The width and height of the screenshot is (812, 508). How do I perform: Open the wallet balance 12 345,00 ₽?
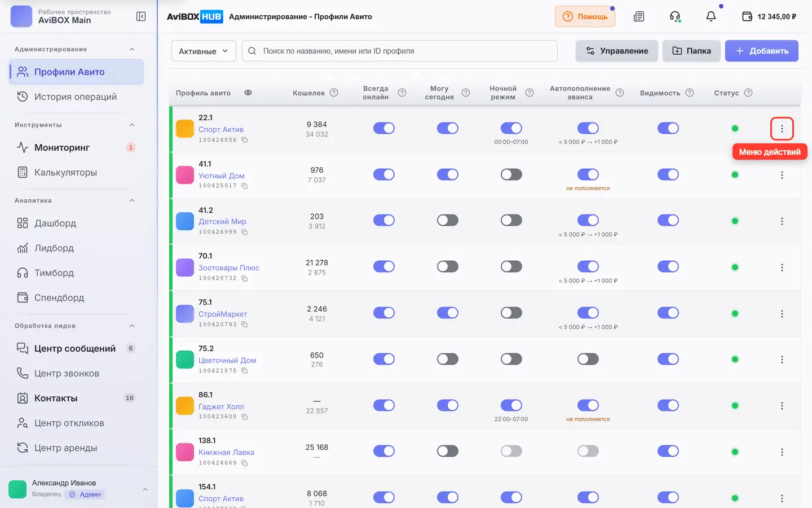coord(769,16)
